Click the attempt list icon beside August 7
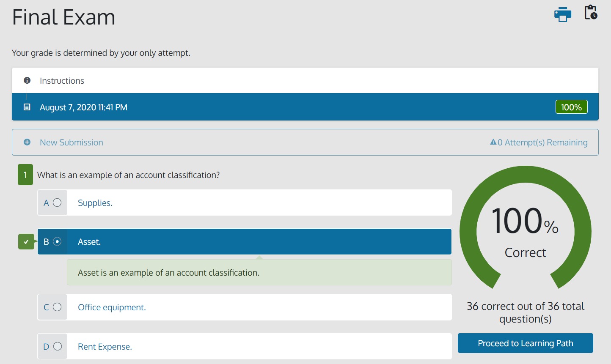Screen dimensions: 611x364 click(27, 107)
